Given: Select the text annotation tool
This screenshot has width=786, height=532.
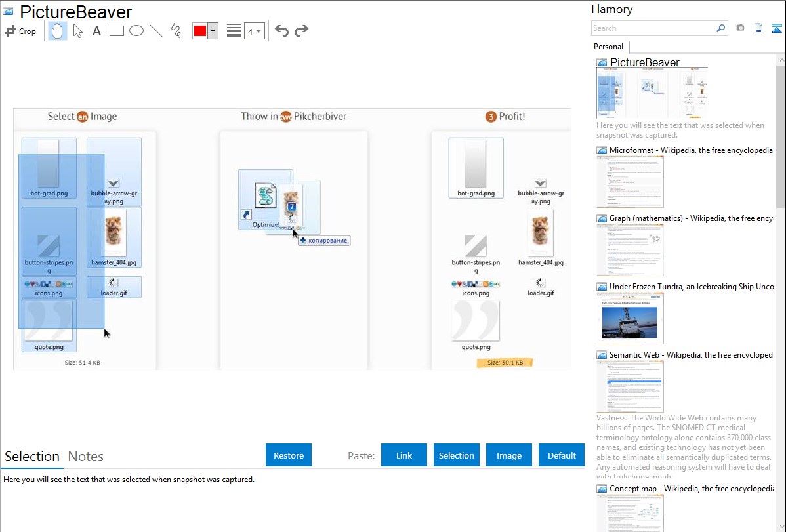Looking at the screenshot, I should (x=96, y=31).
